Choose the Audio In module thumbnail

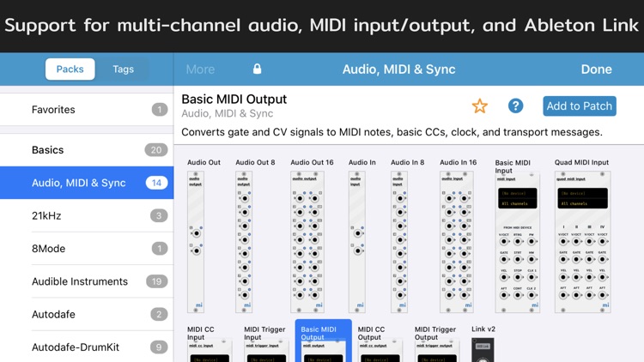[x=357, y=242]
